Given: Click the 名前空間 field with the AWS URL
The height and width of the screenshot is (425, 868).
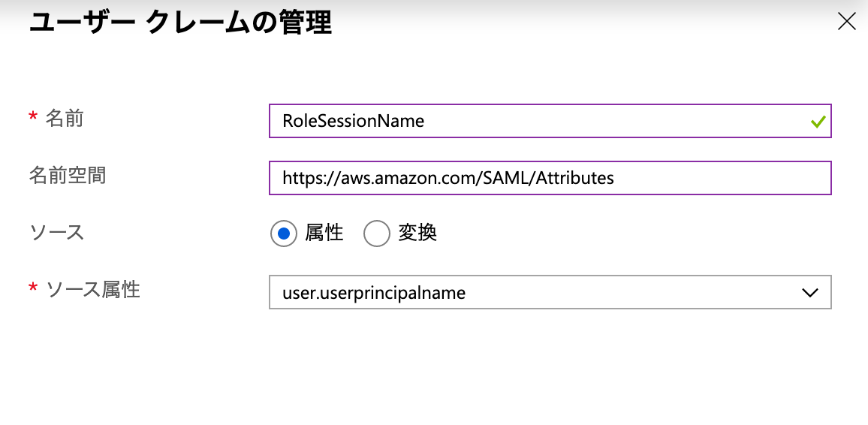Looking at the screenshot, I should click(x=550, y=178).
